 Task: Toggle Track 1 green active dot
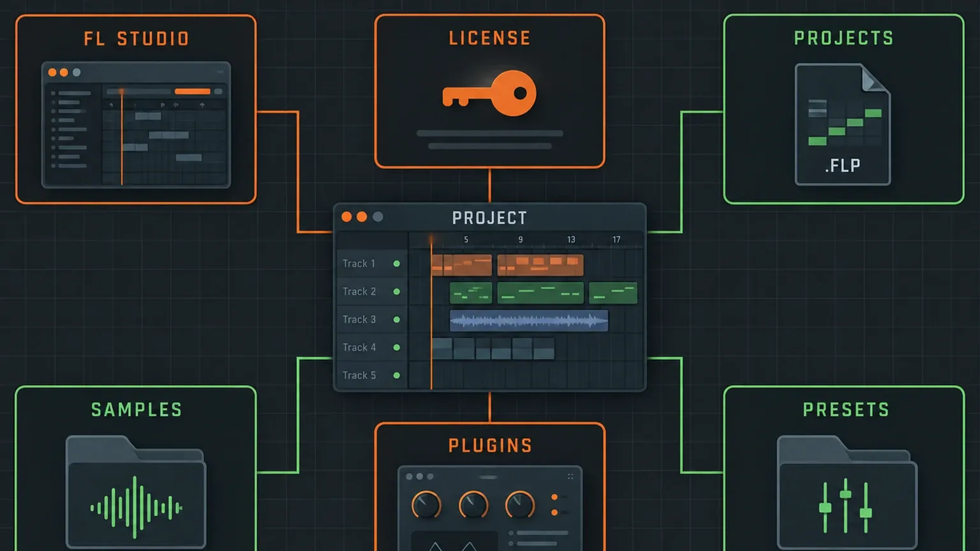click(396, 263)
